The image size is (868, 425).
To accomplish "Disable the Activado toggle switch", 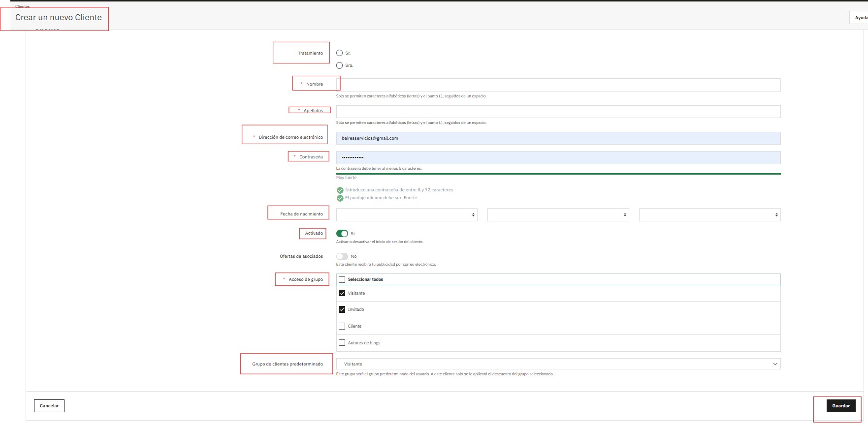I will [342, 234].
